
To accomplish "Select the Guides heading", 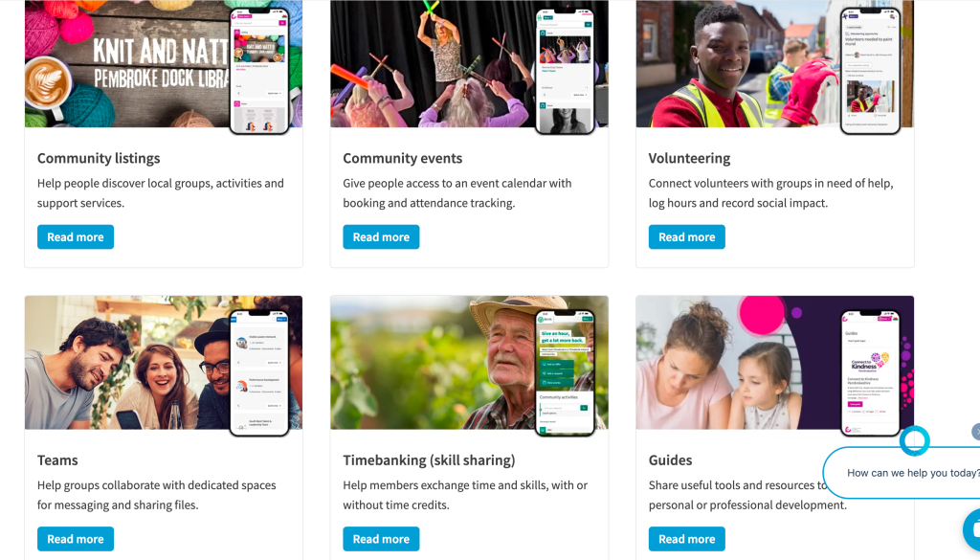I will point(671,460).
